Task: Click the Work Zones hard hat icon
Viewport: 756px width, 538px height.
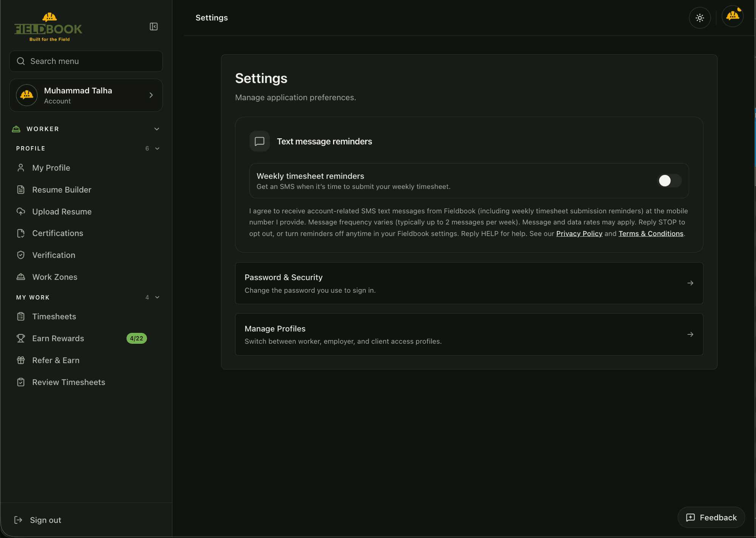Action: coord(21,277)
